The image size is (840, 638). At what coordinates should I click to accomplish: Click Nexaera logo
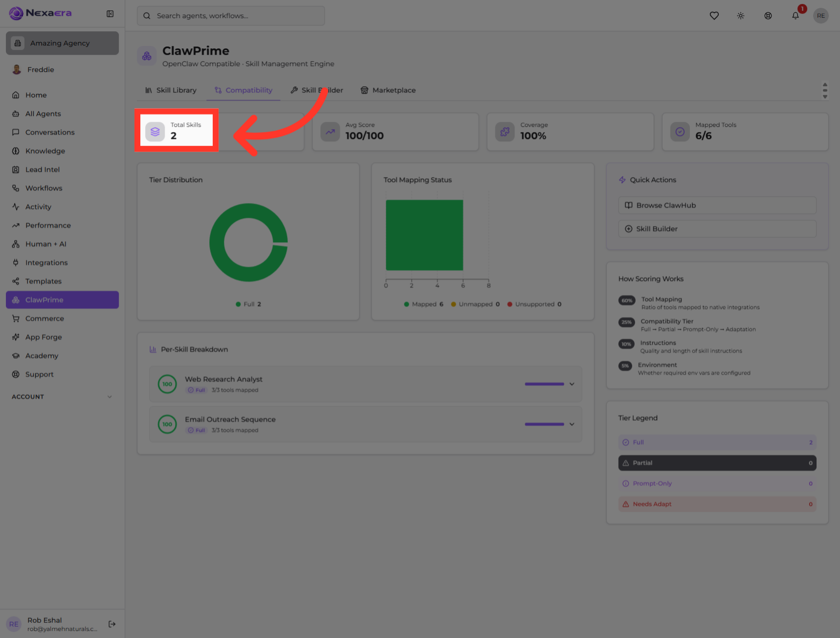[x=40, y=13]
